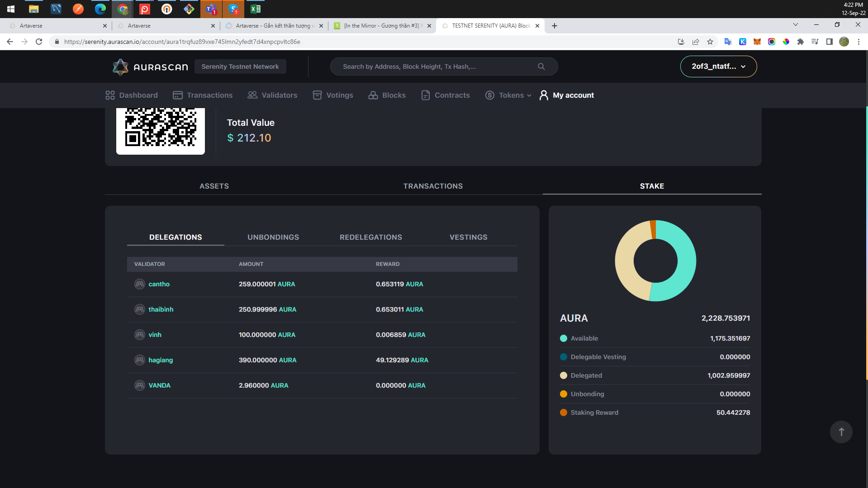Screen dimensions: 868x488
Task: Expand the Tokens dropdown menu
Action: pyautogui.click(x=508, y=95)
